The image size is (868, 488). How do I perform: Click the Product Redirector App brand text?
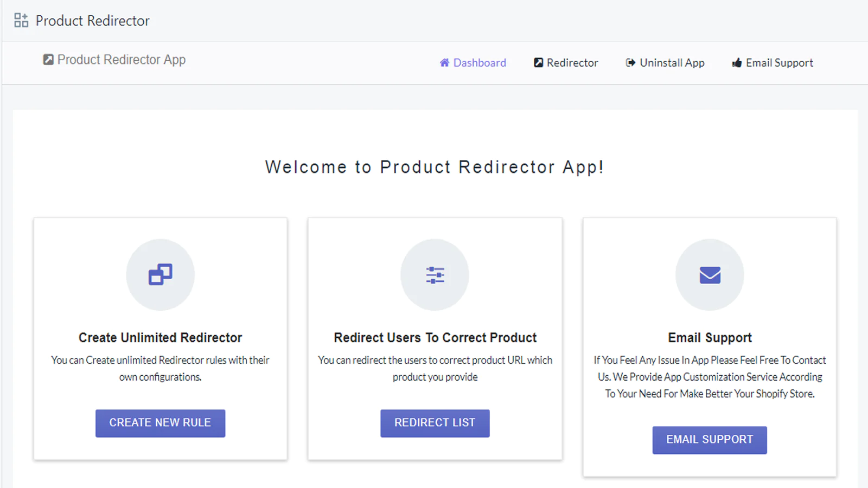click(x=122, y=60)
